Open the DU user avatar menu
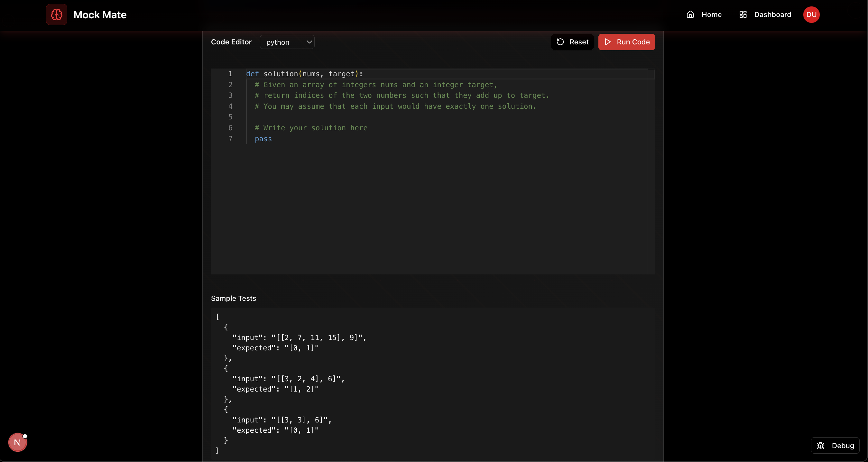The width and height of the screenshot is (868, 462). click(x=811, y=14)
